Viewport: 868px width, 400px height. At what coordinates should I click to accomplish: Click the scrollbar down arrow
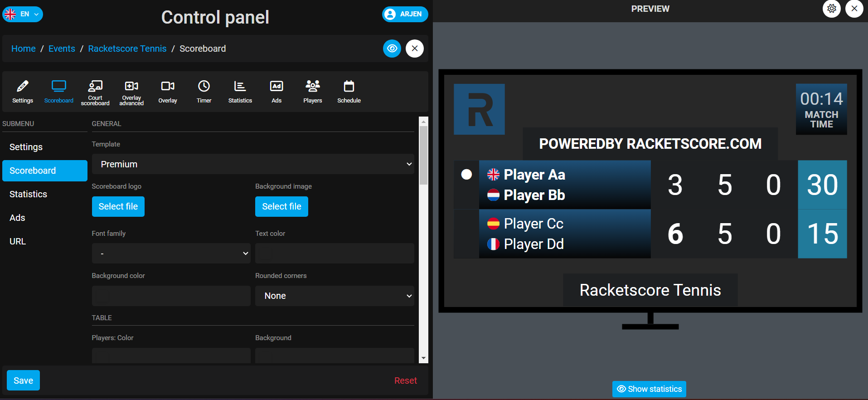(x=424, y=358)
